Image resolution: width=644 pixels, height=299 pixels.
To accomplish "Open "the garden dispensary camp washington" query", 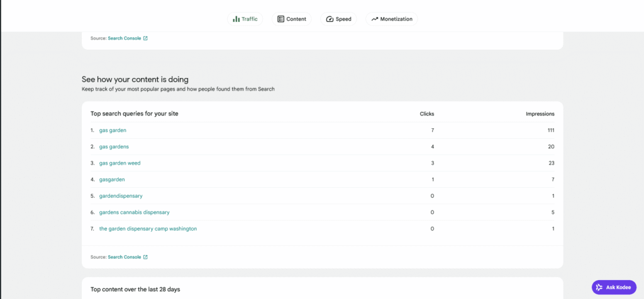I will pyautogui.click(x=148, y=229).
